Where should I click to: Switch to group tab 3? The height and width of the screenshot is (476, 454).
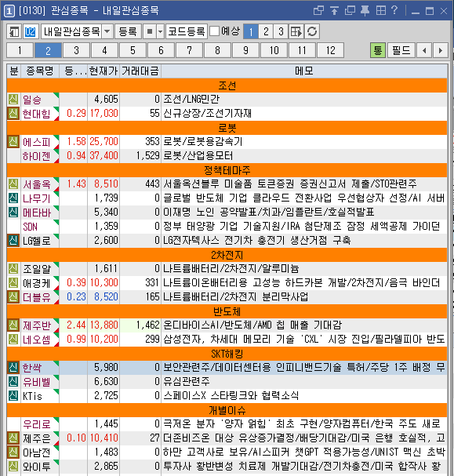tap(76, 50)
